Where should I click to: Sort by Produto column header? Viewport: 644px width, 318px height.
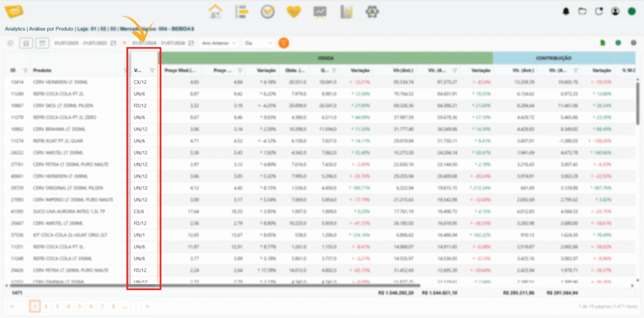click(x=42, y=71)
